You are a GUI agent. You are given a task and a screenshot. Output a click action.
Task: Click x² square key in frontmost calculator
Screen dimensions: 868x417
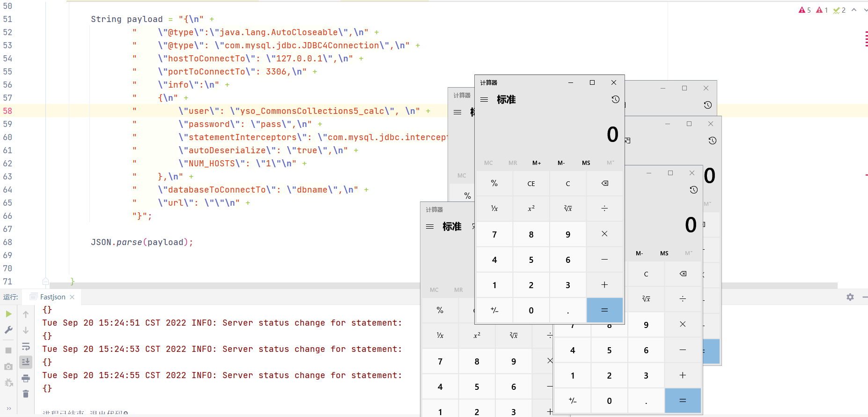tap(531, 208)
